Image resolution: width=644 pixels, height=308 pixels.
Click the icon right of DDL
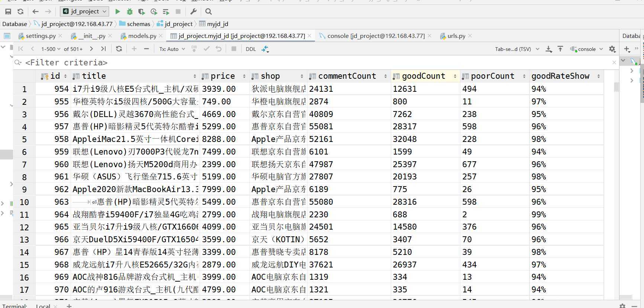click(265, 49)
